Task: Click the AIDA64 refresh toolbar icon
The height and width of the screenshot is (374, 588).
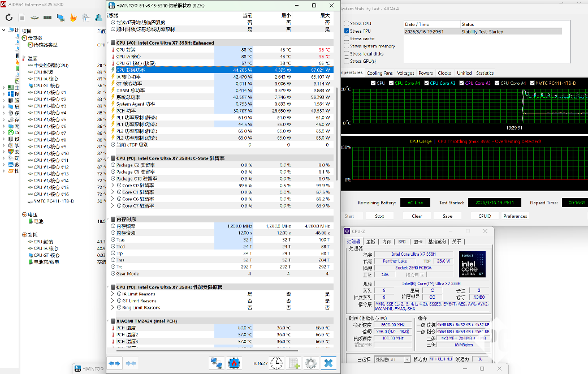Action: tap(9, 18)
